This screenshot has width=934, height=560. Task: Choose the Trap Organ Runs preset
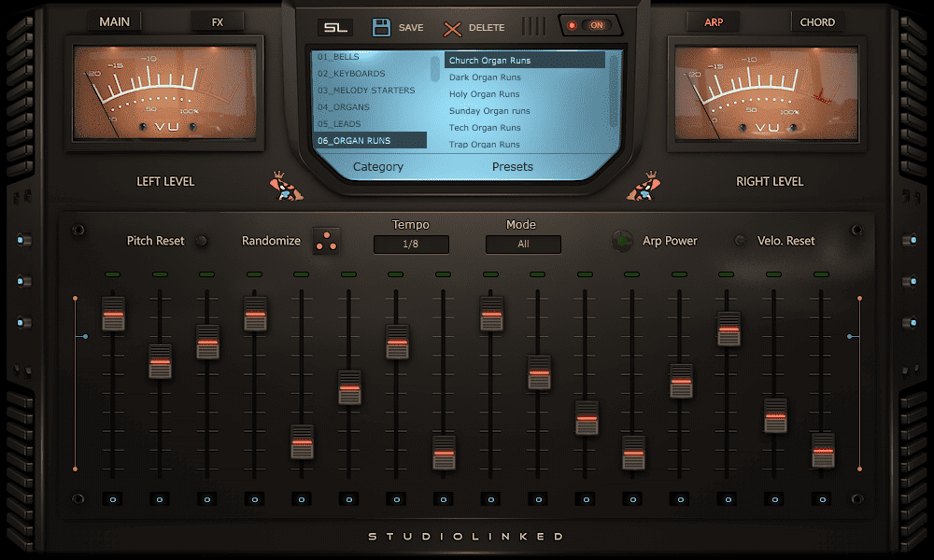[525, 144]
